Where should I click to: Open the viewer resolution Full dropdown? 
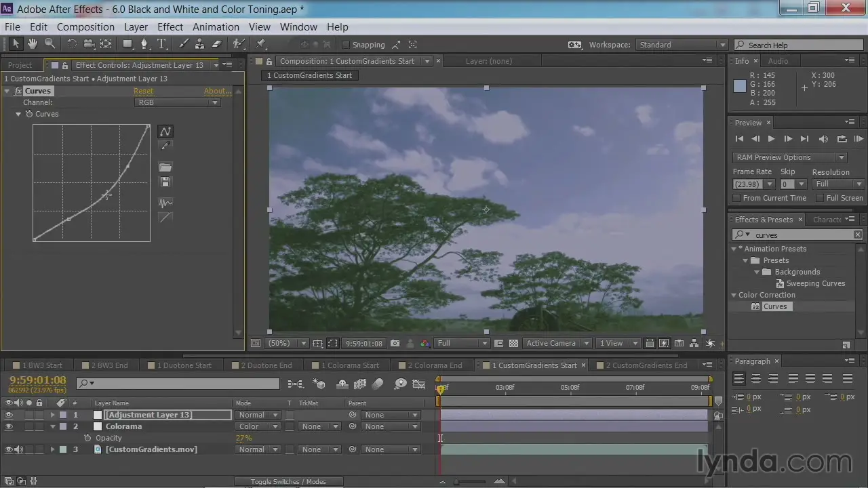pos(462,343)
